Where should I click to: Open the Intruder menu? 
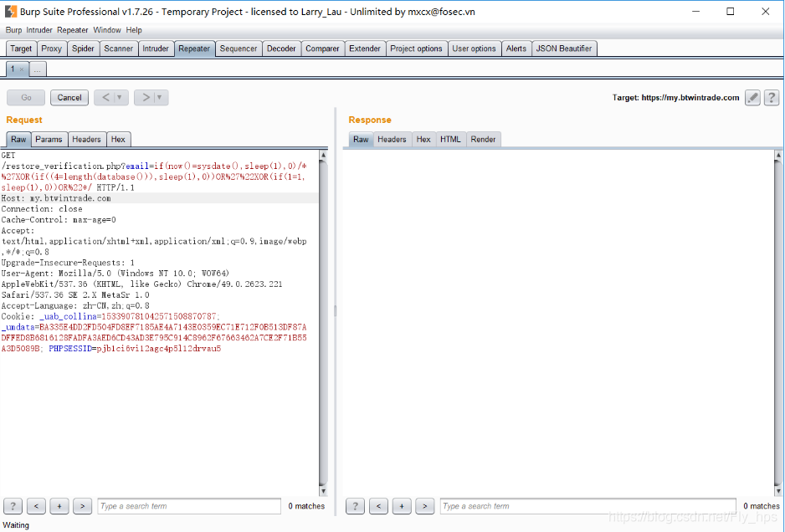pyautogui.click(x=39, y=30)
